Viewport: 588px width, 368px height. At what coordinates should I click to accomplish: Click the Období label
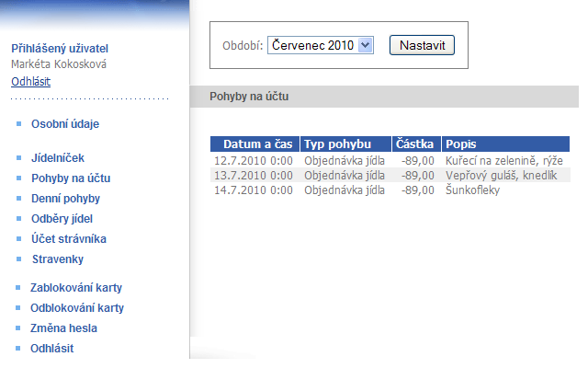[243, 46]
